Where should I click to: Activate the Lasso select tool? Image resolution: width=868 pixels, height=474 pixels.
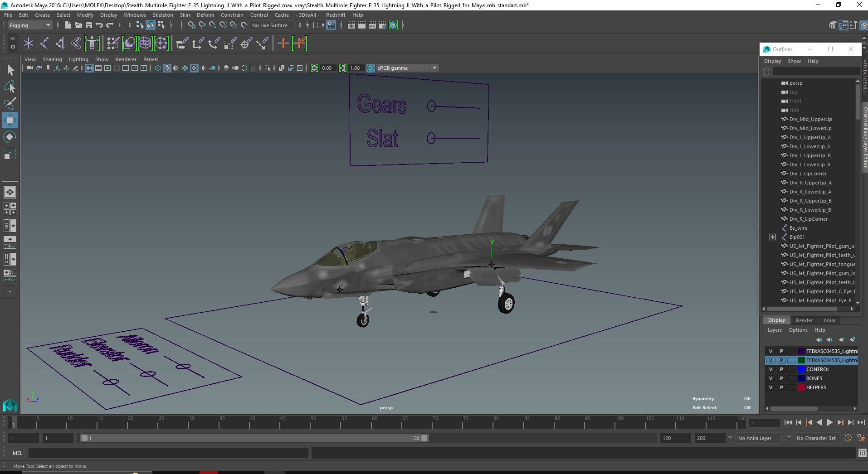click(x=10, y=87)
